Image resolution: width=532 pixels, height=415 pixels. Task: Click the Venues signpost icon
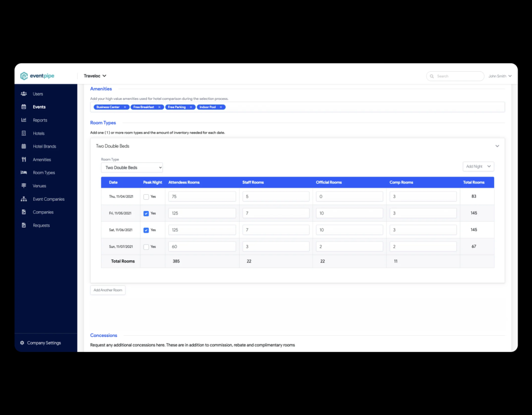[24, 186]
